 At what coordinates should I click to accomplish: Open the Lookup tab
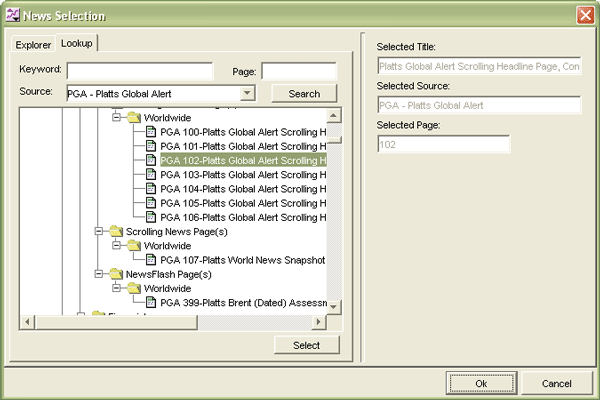(x=75, y=43)
